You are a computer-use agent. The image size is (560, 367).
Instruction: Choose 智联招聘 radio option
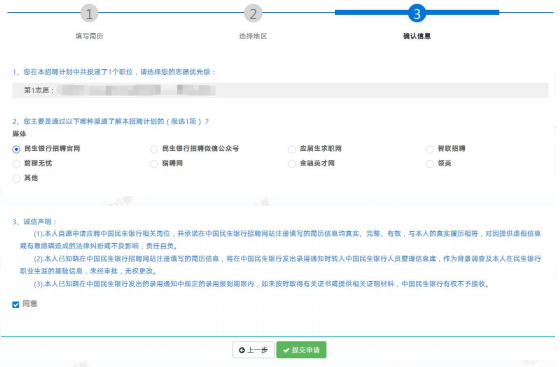[430, 149]
